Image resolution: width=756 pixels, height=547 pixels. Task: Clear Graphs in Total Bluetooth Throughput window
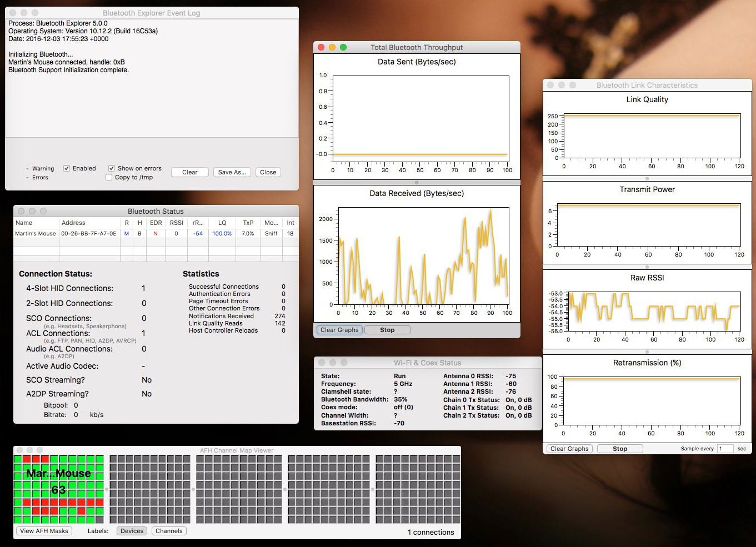click(x=339, y=330)
